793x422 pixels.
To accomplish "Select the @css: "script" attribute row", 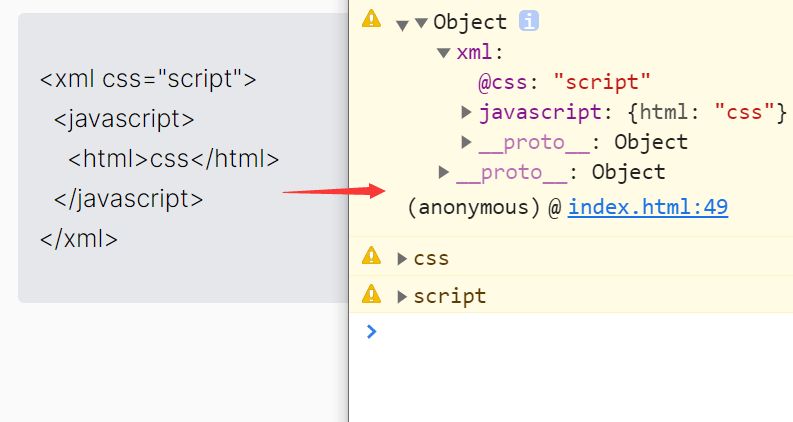I will click(564, 82).
